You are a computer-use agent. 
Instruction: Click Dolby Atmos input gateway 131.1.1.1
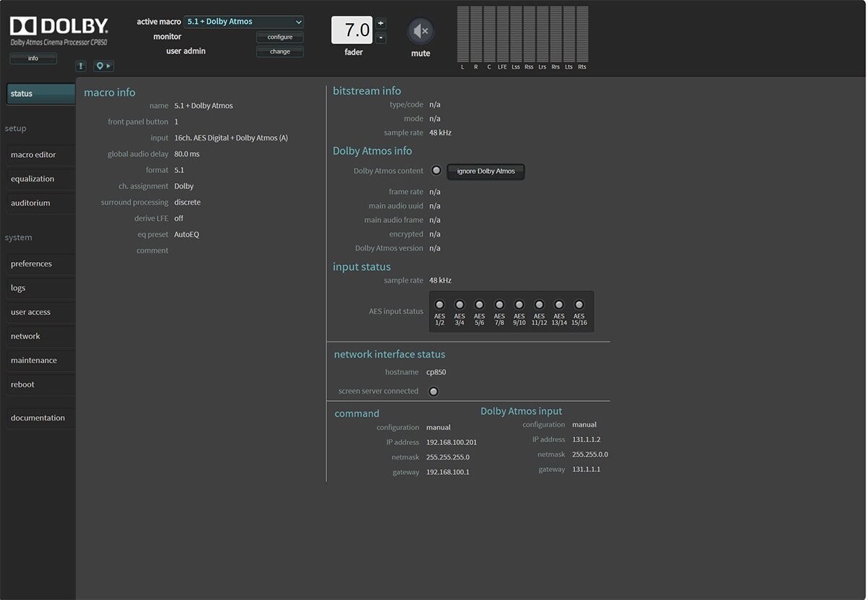(x=587, y=469)
